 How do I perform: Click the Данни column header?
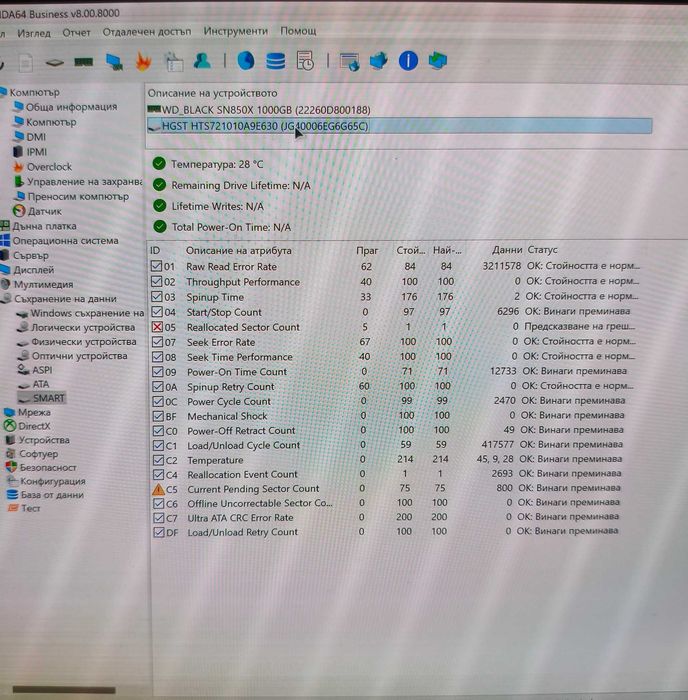pos(507,250)
